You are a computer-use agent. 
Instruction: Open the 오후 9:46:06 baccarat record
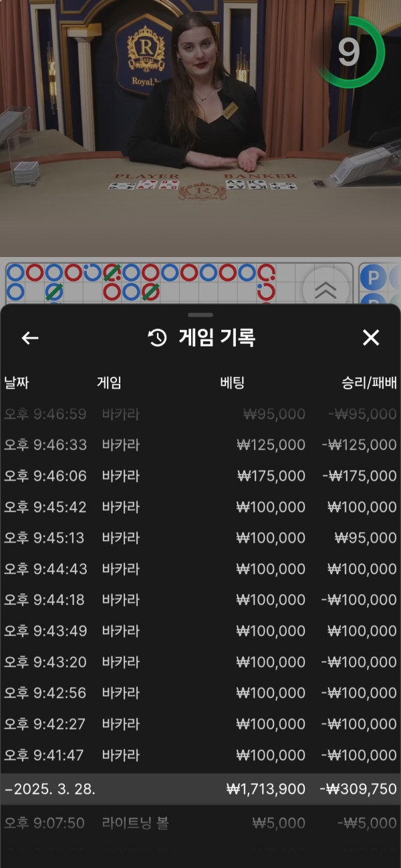point(200,476)
